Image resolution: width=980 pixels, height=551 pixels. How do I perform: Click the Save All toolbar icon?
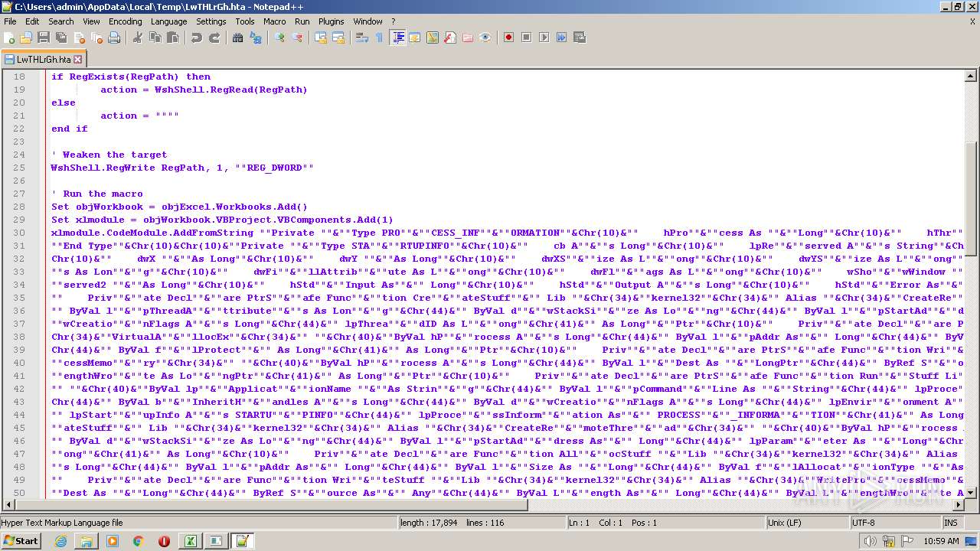click(61, 37)
